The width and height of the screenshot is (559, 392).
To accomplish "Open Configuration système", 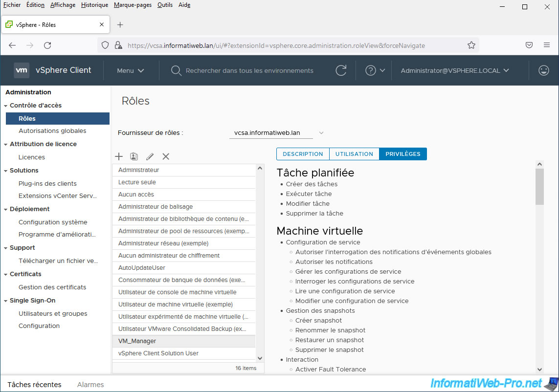I will pyautogui.click(x=53, y=222).
